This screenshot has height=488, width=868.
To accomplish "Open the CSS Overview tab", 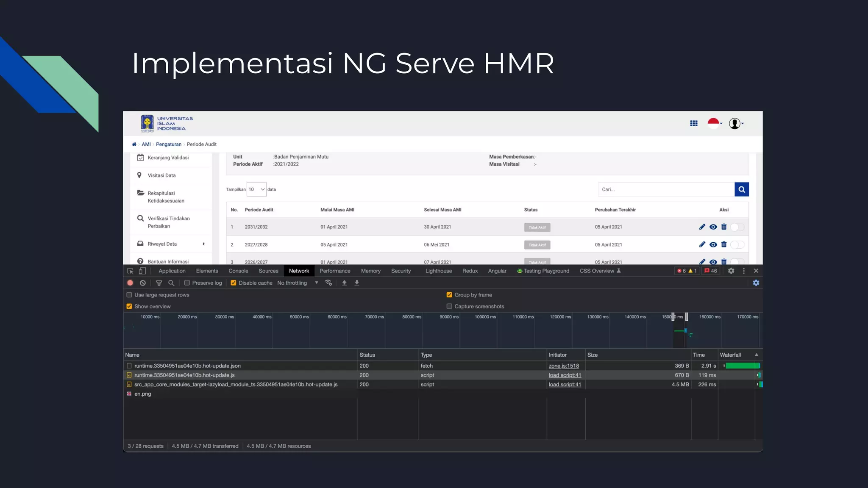I will click(600, 271).
